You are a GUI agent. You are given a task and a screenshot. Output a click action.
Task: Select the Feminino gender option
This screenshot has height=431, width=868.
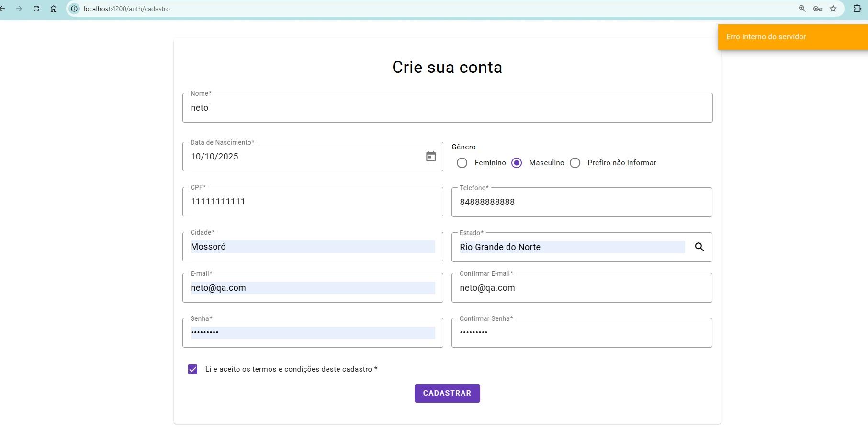462,163
